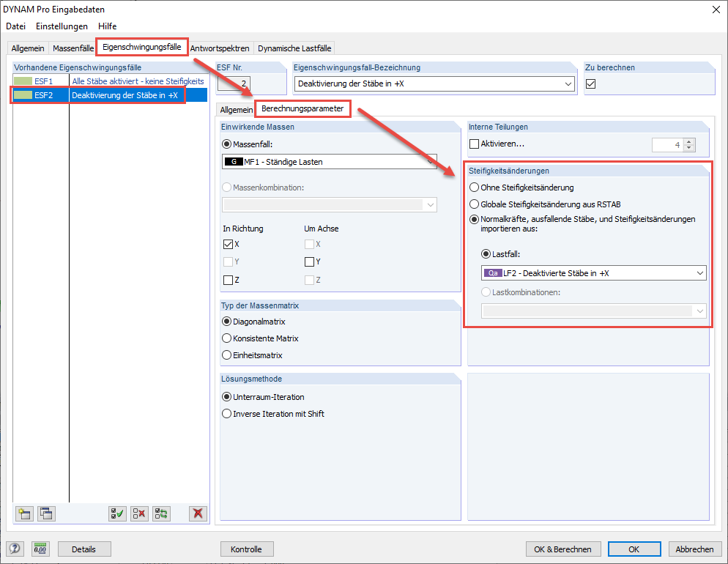Click the uncheck all cases icon

(x=139, y=513)
